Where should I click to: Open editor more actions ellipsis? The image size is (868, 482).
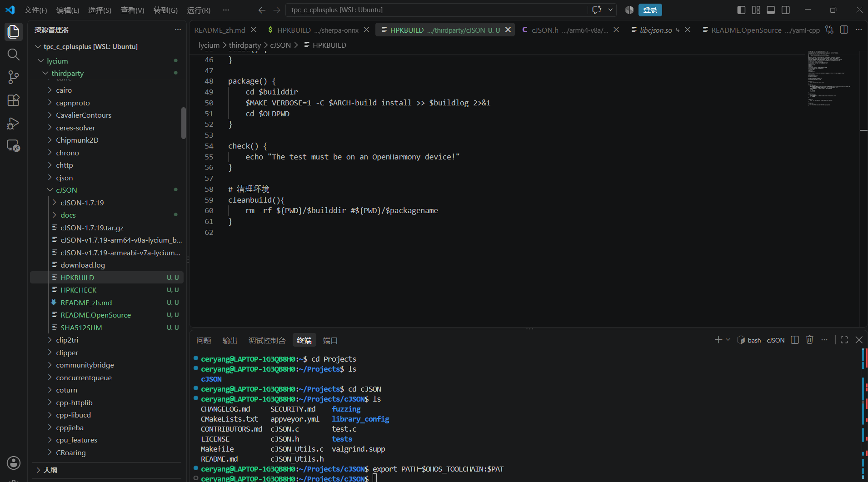point(858,30)
